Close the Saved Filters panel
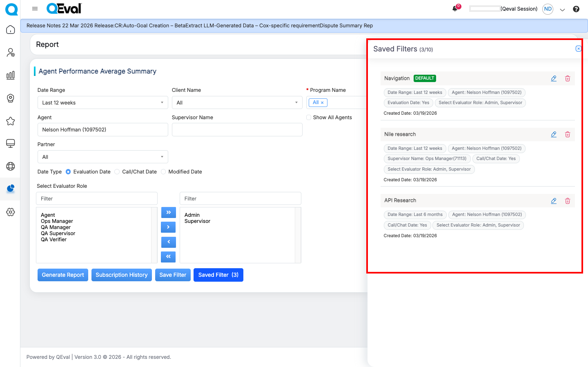Image resolution: width=588 pixels, height=367 pixels. 578,49
